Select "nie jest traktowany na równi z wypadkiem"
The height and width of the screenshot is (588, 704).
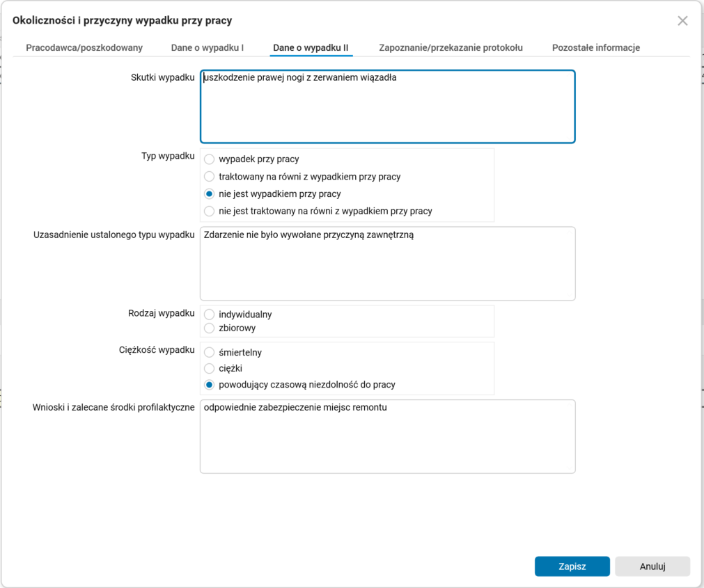tap(209, 211)
